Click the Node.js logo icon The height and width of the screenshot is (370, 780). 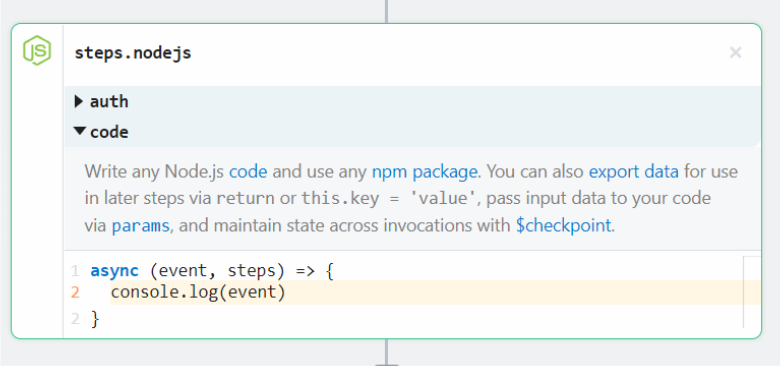[37, 50]
